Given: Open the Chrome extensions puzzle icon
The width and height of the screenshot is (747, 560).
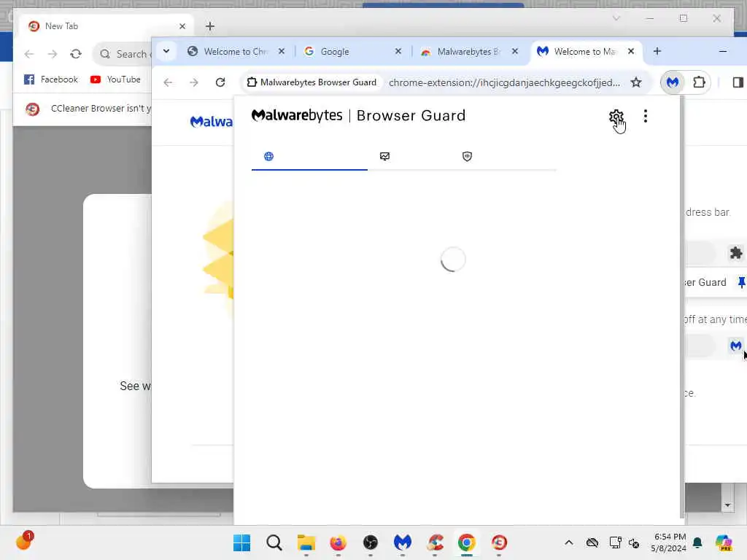Looking at the screenshot, I should pos(699,82).
